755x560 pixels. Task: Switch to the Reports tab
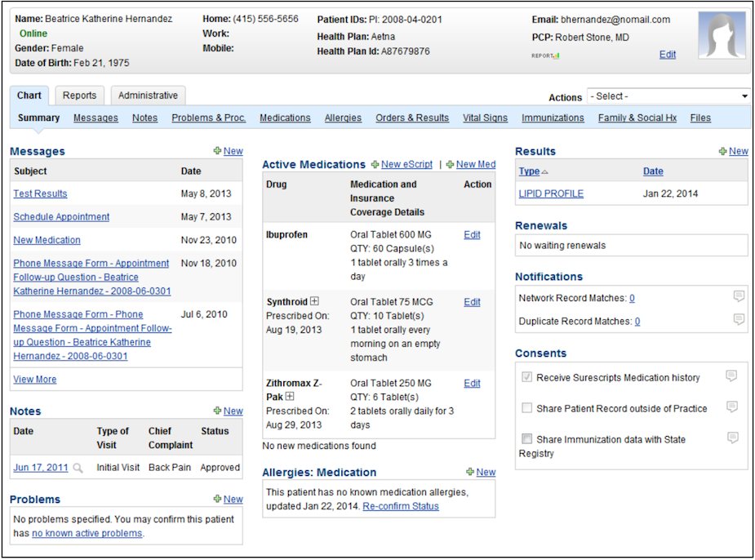(79, 96)
